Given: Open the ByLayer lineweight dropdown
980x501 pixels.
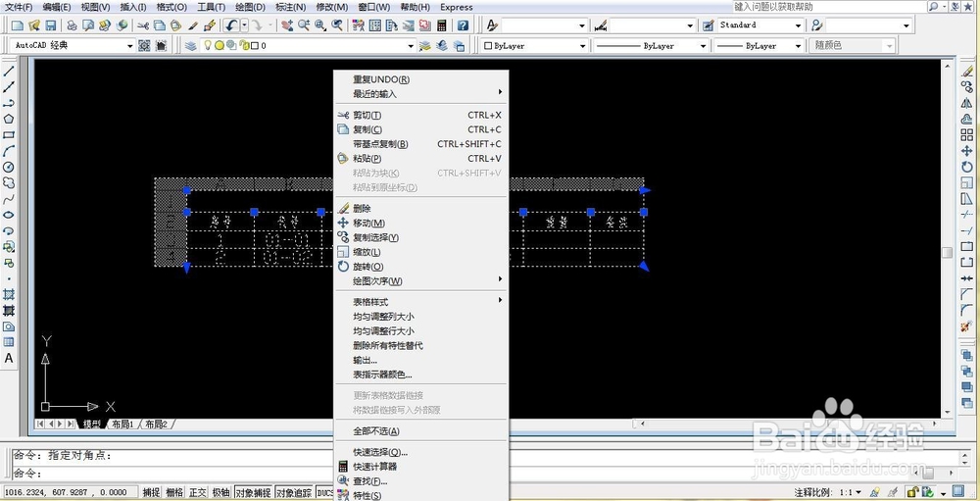Looking at the screenshot, I should pos(759,46).
